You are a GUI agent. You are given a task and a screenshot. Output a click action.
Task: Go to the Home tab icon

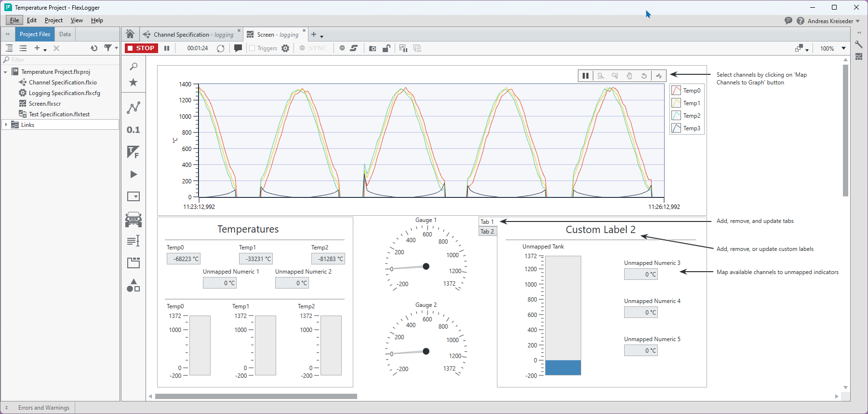coord(130,34)
